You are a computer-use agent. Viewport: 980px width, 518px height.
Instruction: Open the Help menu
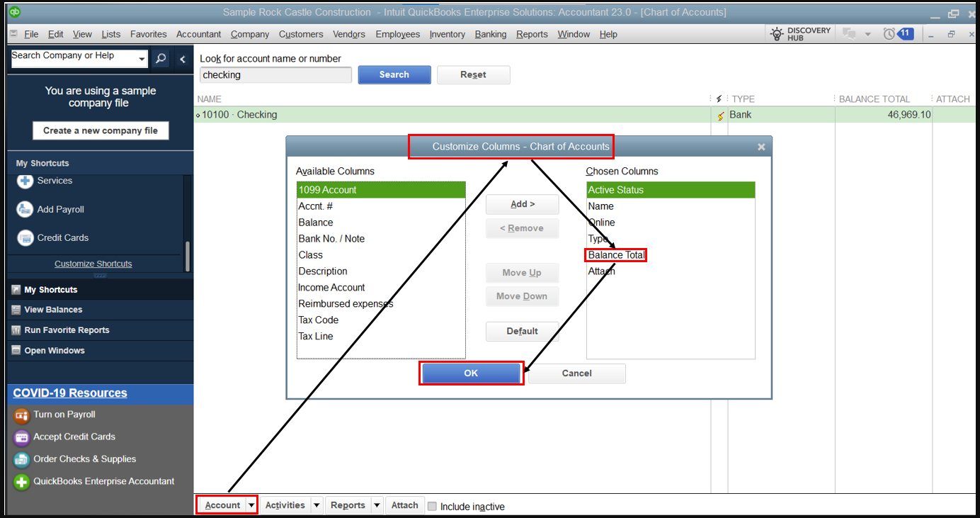(608, 34)
